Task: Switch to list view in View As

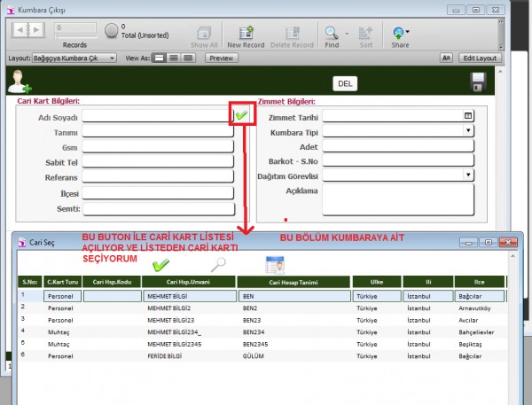Action: (175, 58)
